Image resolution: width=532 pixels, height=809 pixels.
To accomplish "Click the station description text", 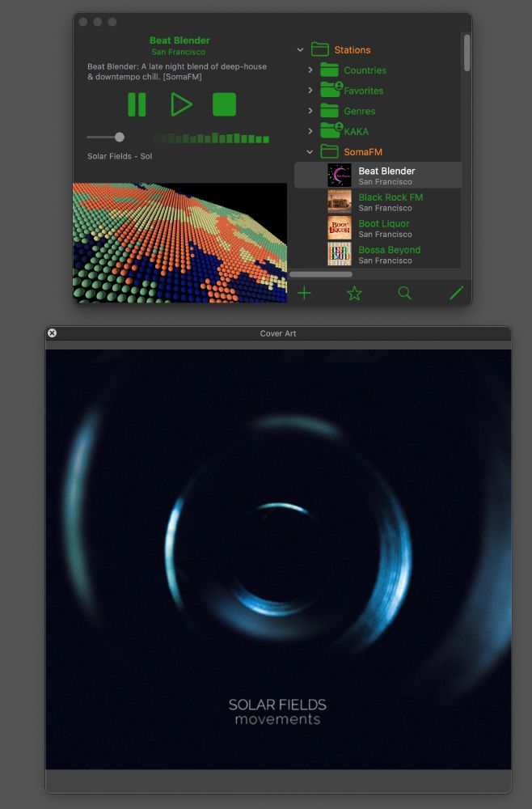I will tap(177, 72).
